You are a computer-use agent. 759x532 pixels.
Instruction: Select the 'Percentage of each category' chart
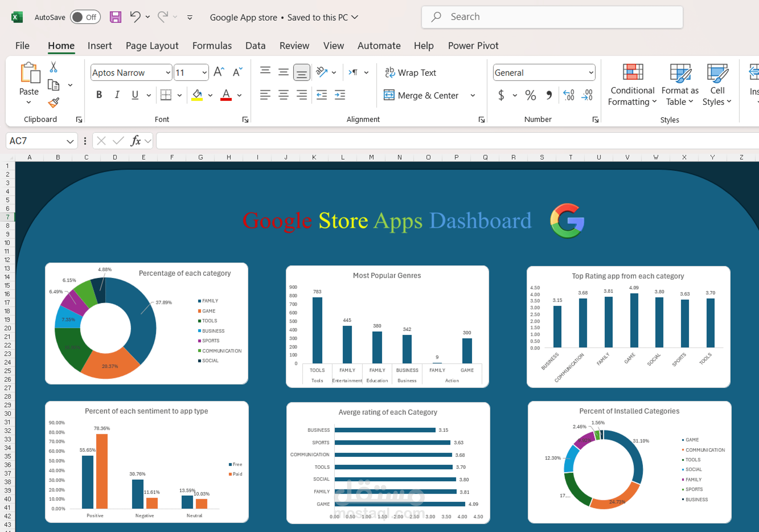point(147,323)
